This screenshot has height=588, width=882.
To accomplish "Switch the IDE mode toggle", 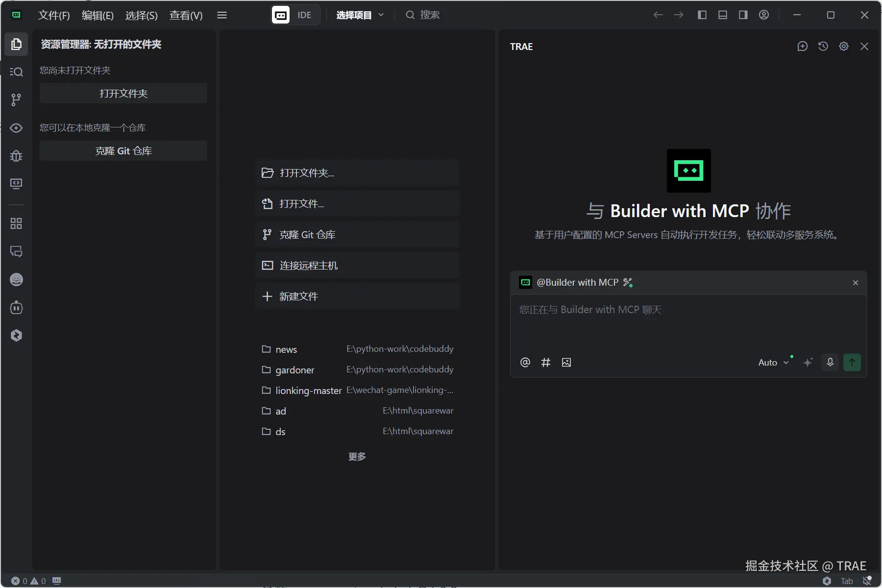I will 295,15.
